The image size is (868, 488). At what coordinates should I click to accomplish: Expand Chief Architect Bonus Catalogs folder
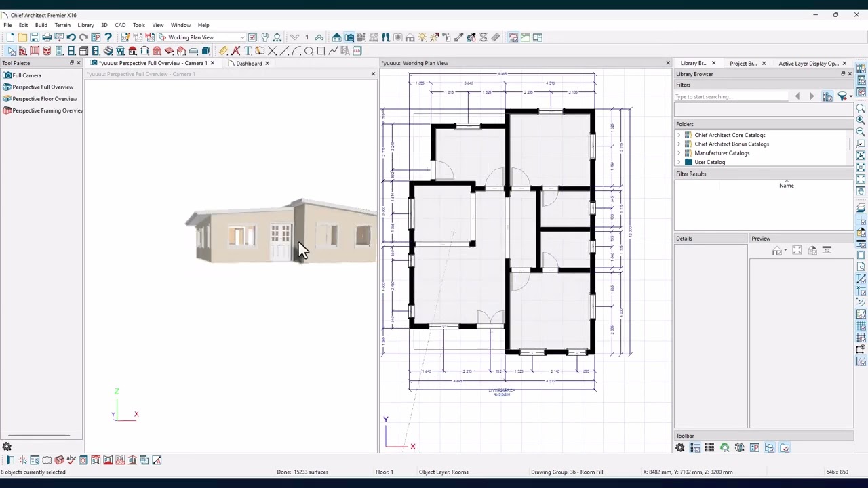679,144
